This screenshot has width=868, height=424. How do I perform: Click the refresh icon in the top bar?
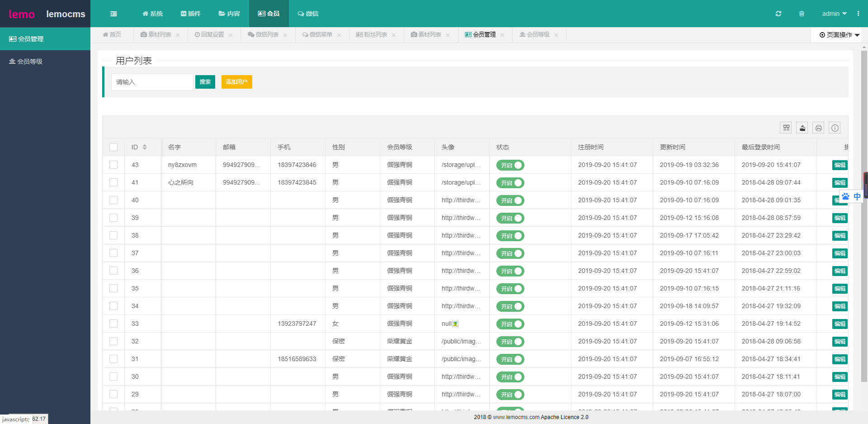point(778,14)
